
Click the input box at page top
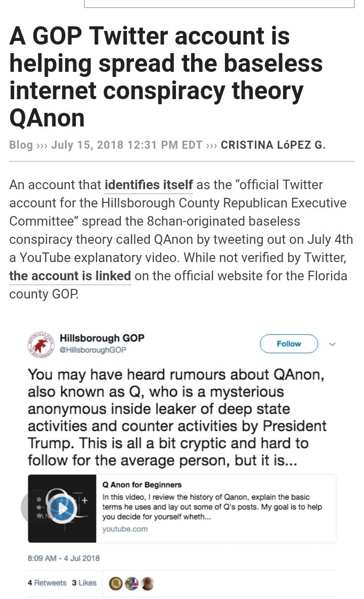[218, 4]
